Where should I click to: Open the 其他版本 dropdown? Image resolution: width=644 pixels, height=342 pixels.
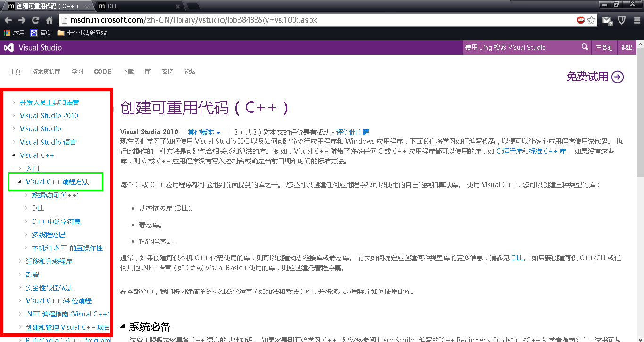pyautogui.click(x=204, y=132)
